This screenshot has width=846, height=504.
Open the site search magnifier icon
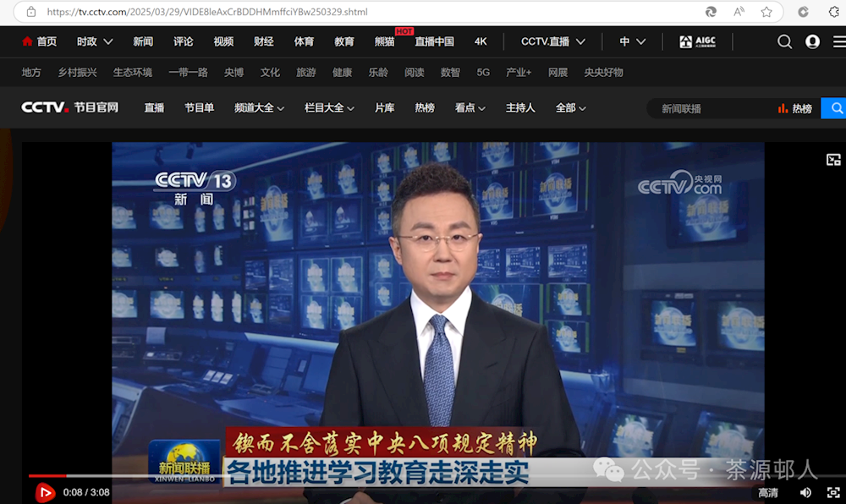pos(784,41)
